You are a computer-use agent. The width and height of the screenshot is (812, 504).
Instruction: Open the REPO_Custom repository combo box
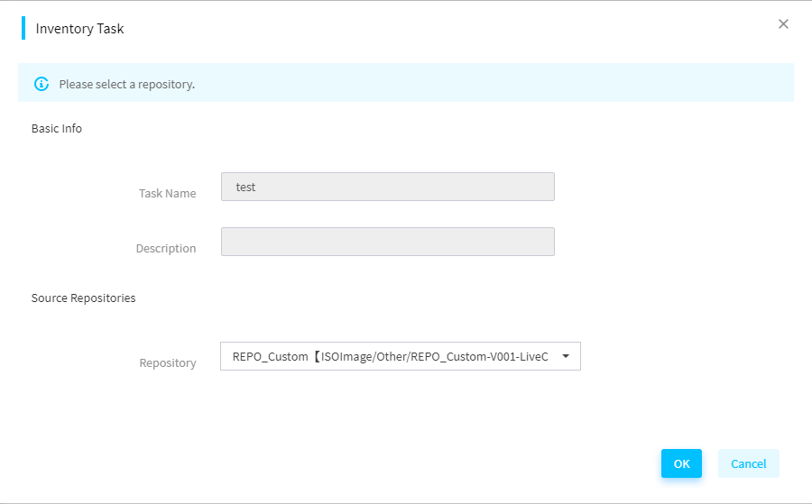pos(401,356)
